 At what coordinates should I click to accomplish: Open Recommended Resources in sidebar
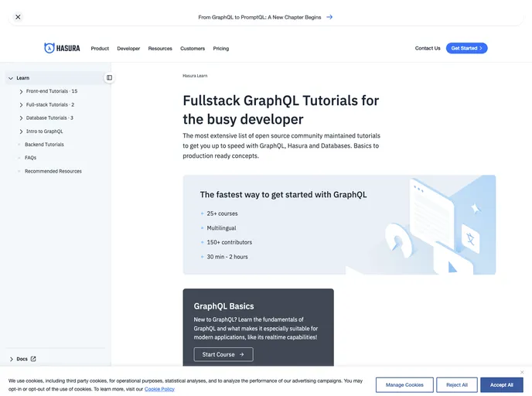(x=53, y=172)
